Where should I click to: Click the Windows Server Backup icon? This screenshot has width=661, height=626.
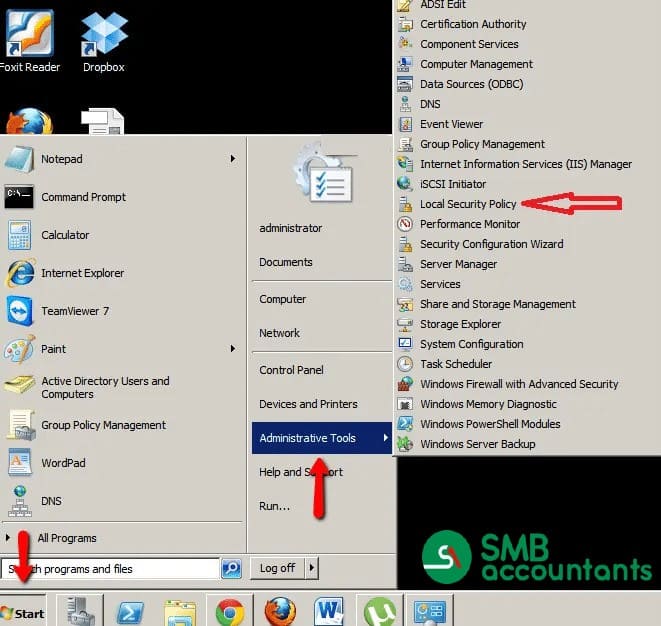coord(405,444)
